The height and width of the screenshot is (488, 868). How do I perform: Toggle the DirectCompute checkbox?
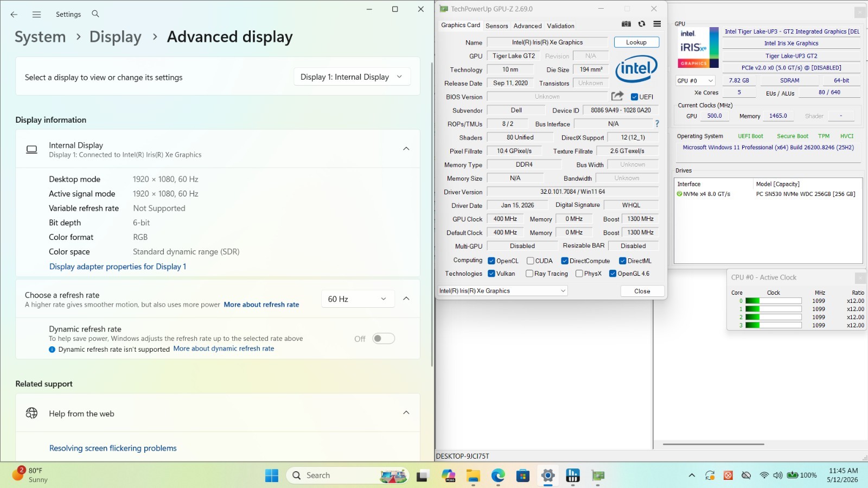click(565, 261)
